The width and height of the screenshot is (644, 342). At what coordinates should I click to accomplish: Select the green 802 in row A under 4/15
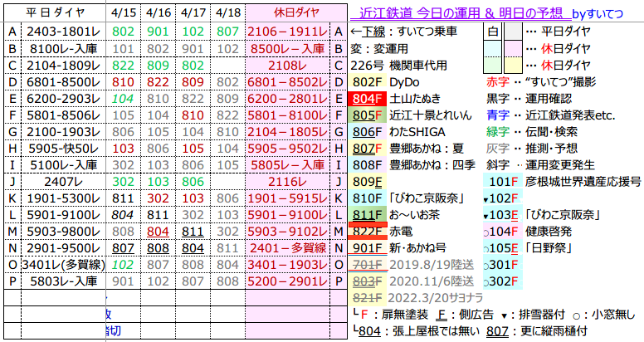tap(123, 32)
